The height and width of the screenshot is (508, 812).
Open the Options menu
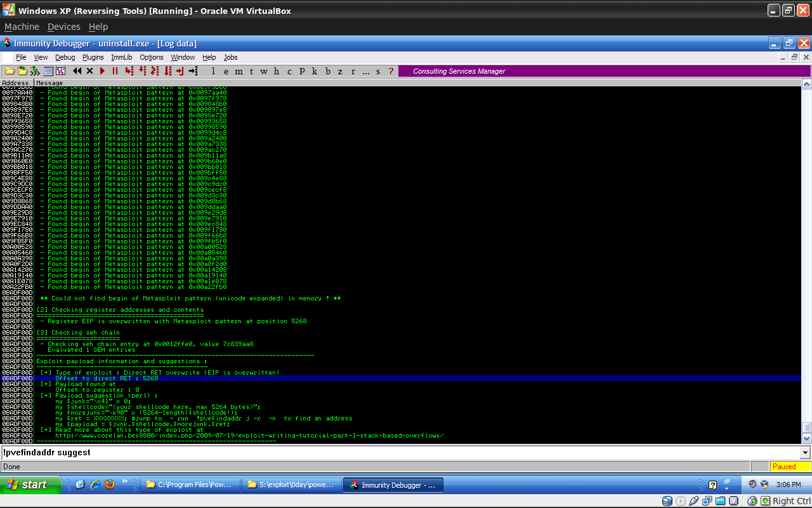pos(152,57)
